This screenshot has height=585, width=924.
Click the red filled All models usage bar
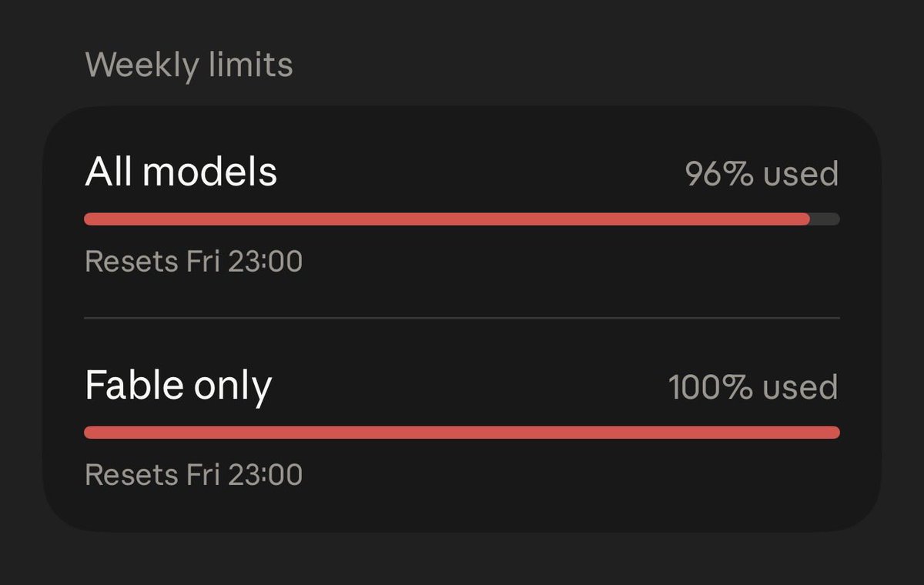(447, 219)
